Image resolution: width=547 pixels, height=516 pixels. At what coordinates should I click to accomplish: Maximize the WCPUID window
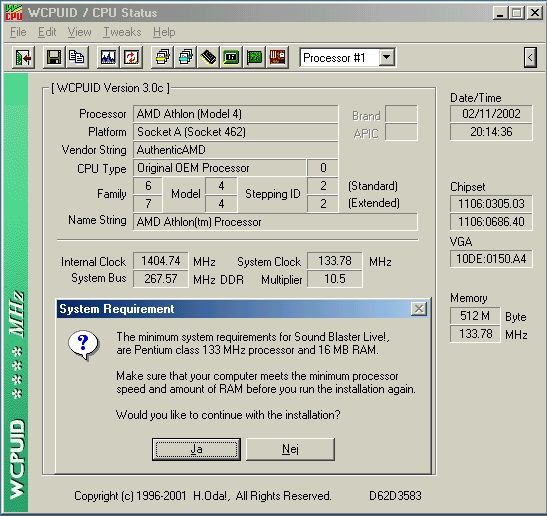coord(516,13)
